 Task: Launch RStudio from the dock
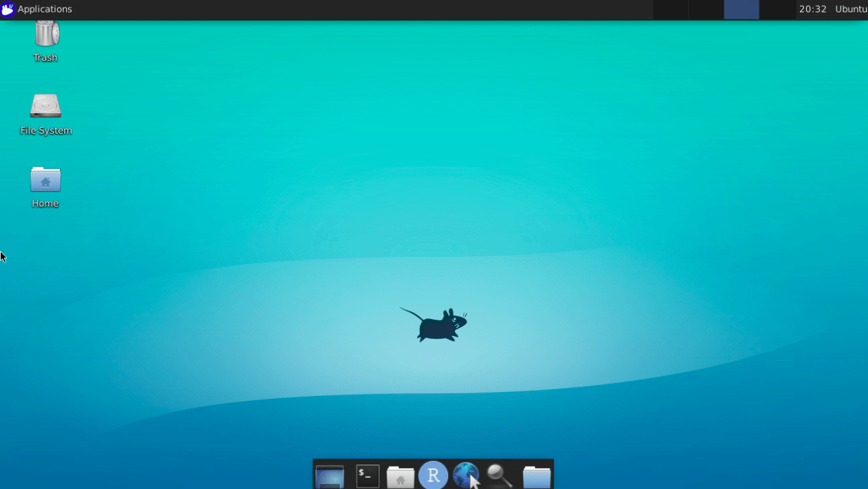click(x=433, y=475)
